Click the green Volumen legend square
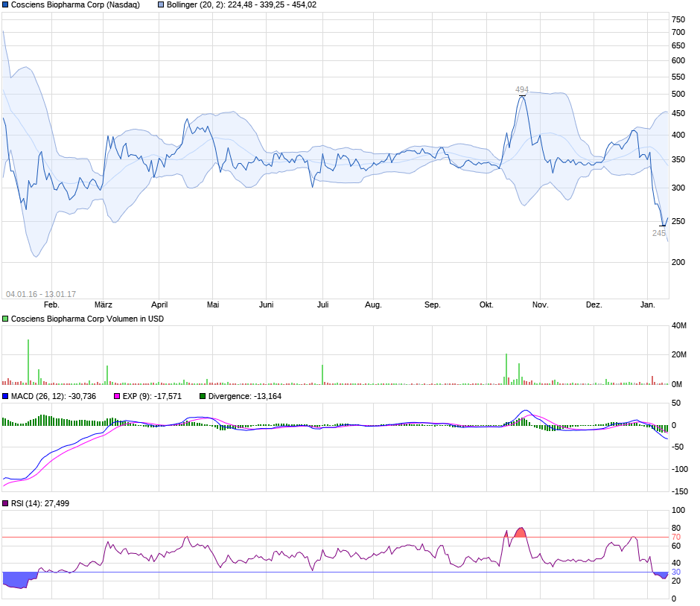Viewport: 700px width, 606px height. pyautogui.click(x=5, y=319)
